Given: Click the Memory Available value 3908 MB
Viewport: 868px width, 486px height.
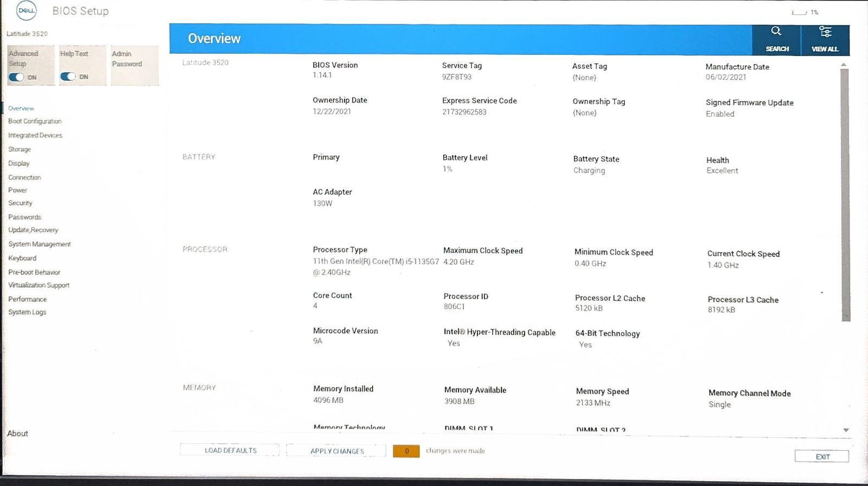Looking at the screenshot, I should (459, 402).
